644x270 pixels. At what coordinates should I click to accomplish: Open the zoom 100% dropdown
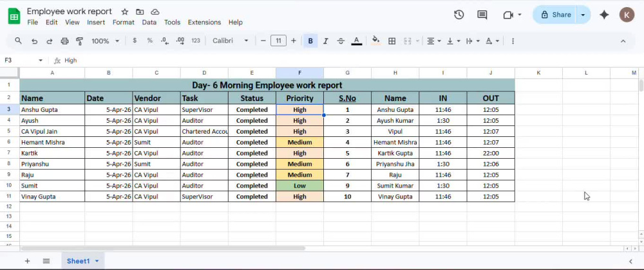coord(105,41)
